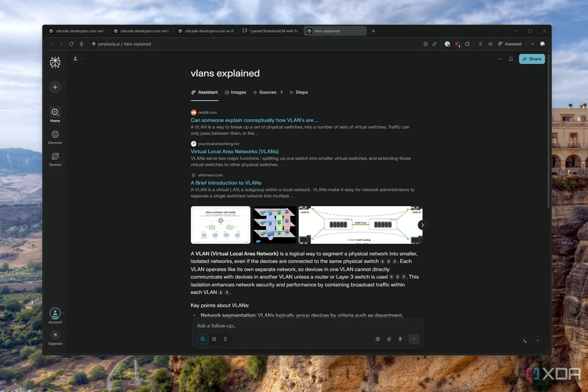
Task: Reload the page with refresh icon
Action: tap(71, 44)
